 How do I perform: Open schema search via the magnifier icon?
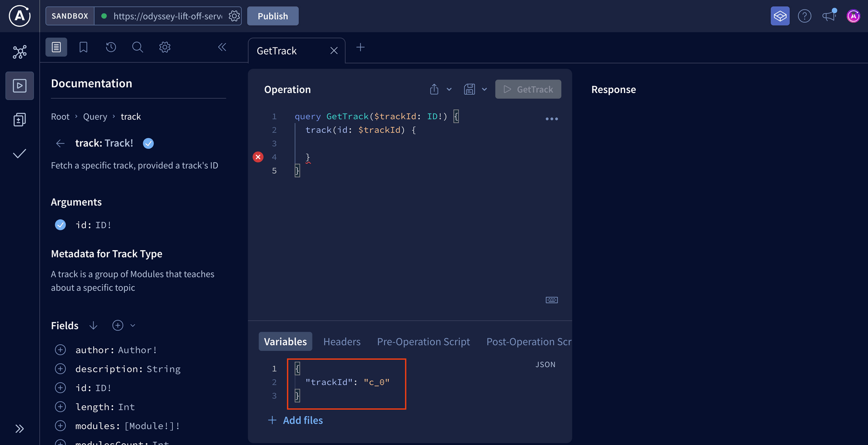click(137, 47)
